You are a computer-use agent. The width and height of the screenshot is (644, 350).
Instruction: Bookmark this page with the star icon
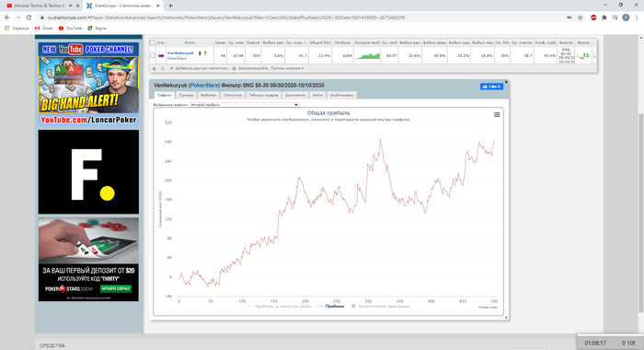tap(580, 17)
